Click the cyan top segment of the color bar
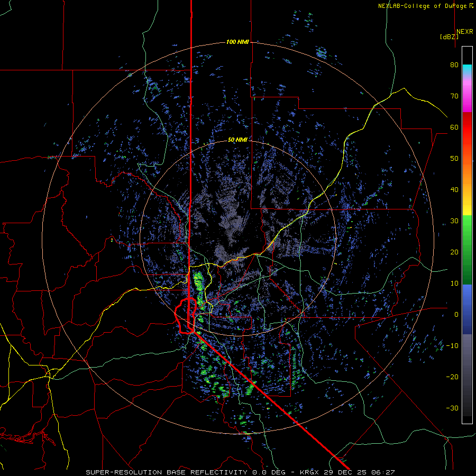The width and height of the screenshot is (476, 476). 467,69
